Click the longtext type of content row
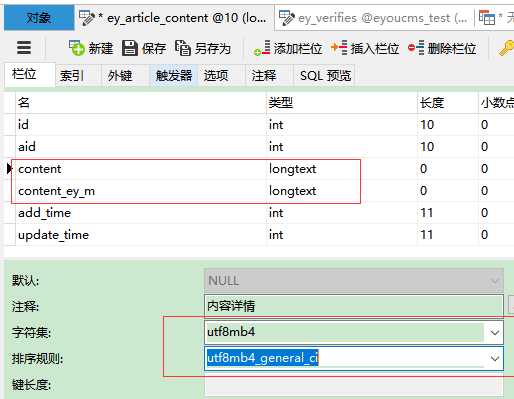Screen dimensions: 514x399 (342, 169)
